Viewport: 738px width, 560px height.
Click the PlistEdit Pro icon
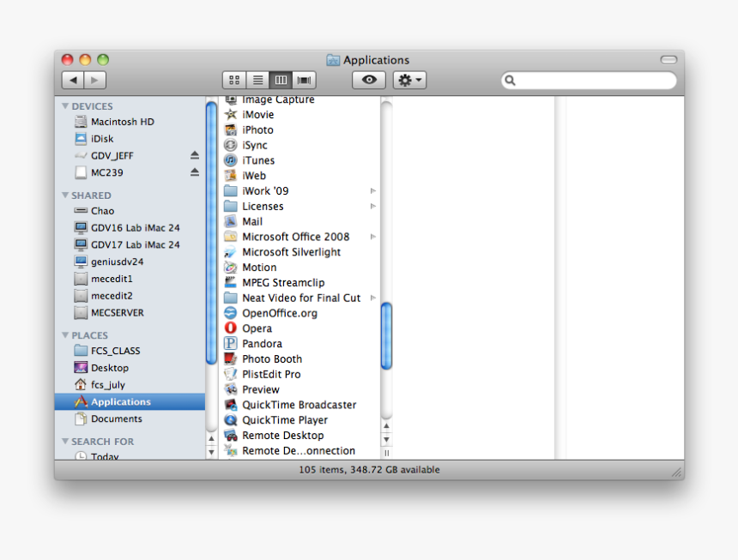[230, 374]
